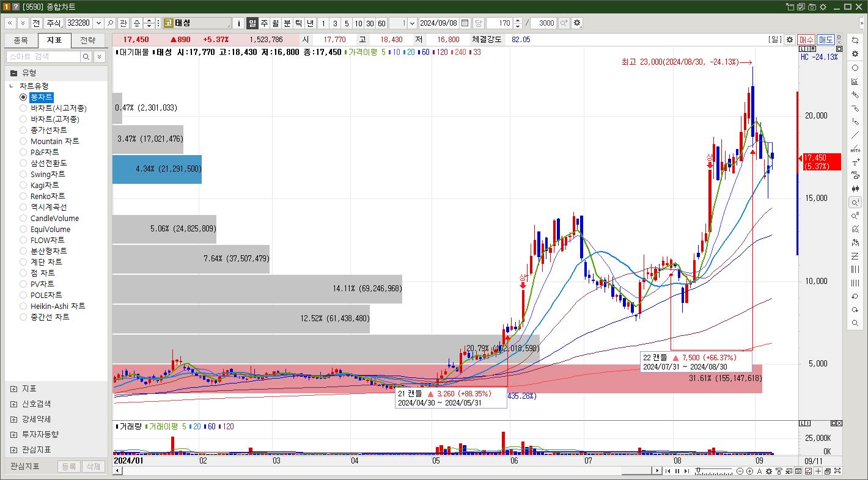Click the 삭제 delete button

click(x=92, y=467)
